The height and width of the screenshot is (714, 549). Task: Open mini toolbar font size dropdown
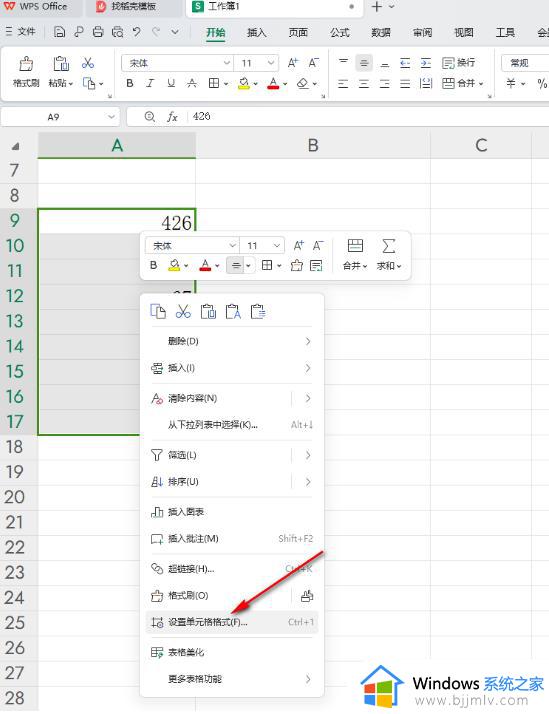(276, 246)
